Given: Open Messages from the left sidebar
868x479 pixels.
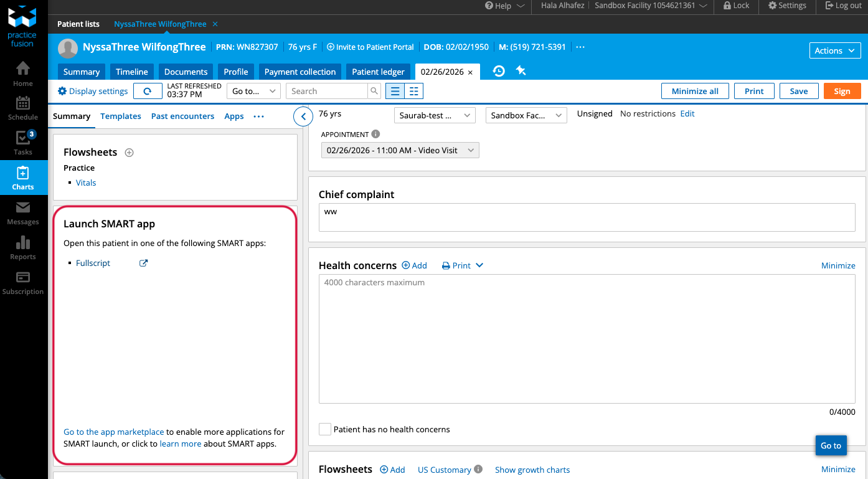Looking at the screenshot, I should coord(23,212).
